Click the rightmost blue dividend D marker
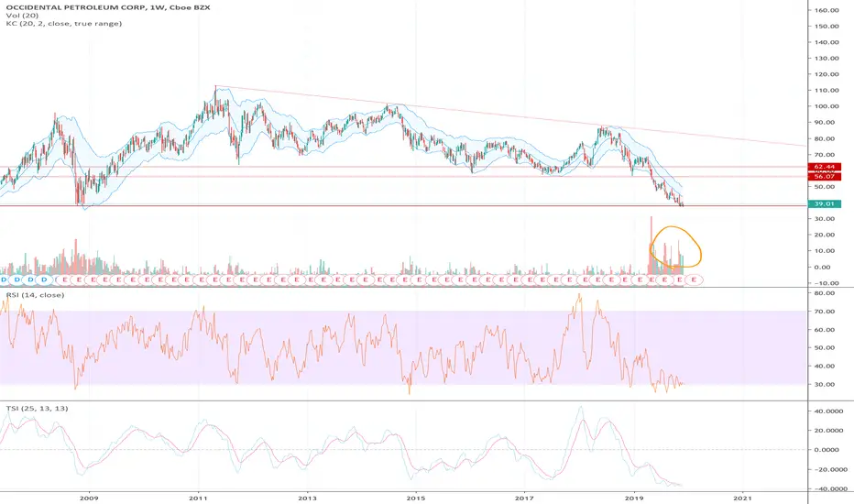 click(x=44, y=279)
